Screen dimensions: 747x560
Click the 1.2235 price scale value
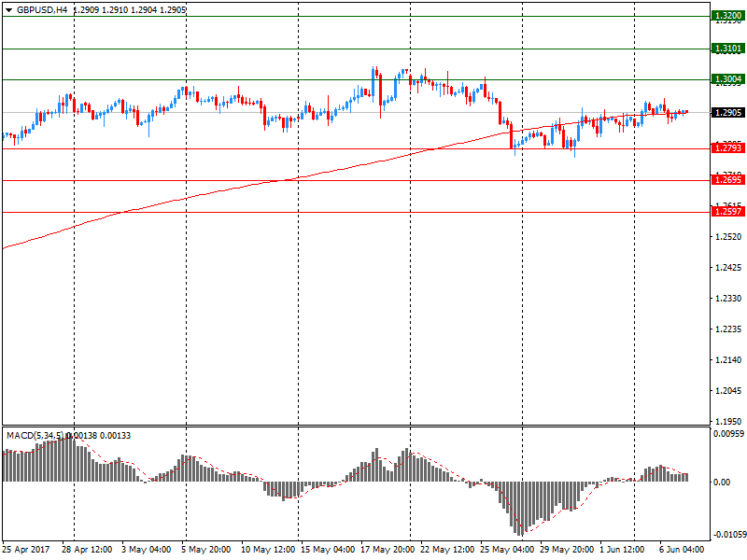[728, 329]
